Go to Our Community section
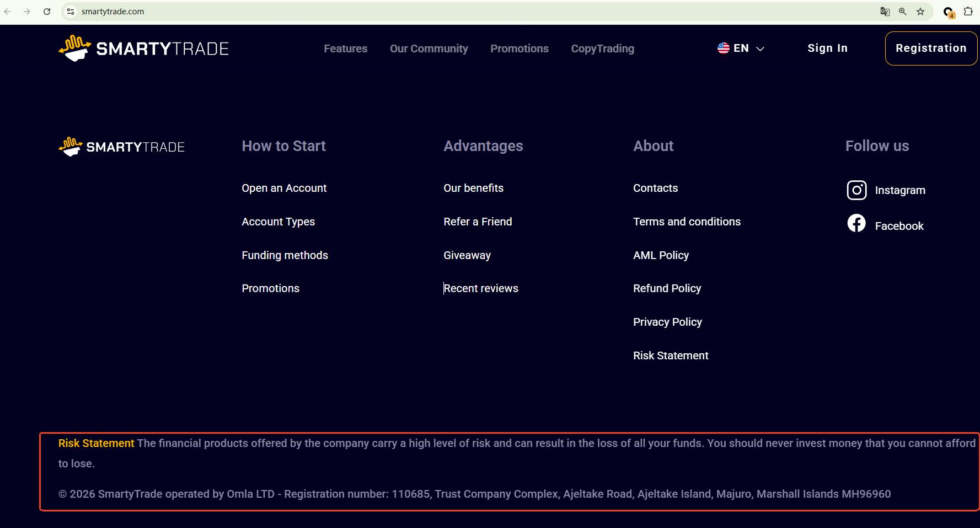Image resolution: width=980 pixels, height=528 pixels. tap(429, 49)
